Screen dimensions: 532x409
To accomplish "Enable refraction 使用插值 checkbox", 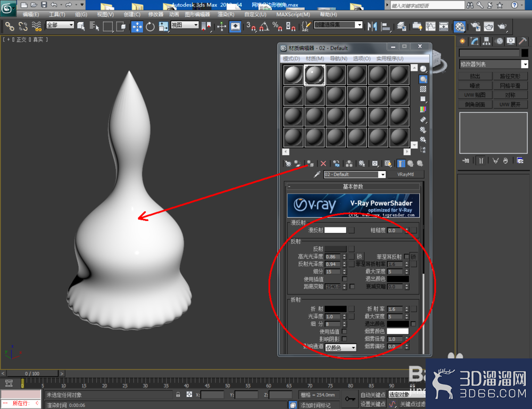I will click(344, 331).
